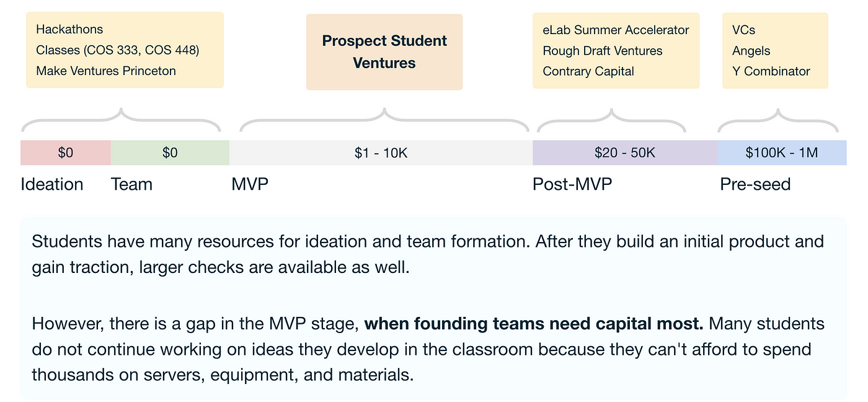The width and height of the screenshot is (868, 402).
Task: Click the Pre-seed stage label
Action: pyautogui.click(x=755, y=184)
